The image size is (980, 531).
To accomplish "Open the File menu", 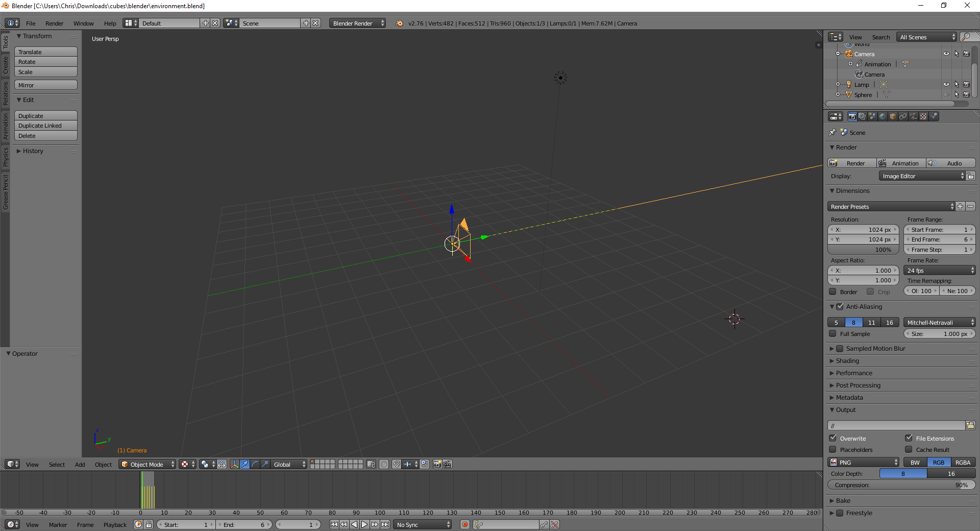I will [x=31, y=23].
